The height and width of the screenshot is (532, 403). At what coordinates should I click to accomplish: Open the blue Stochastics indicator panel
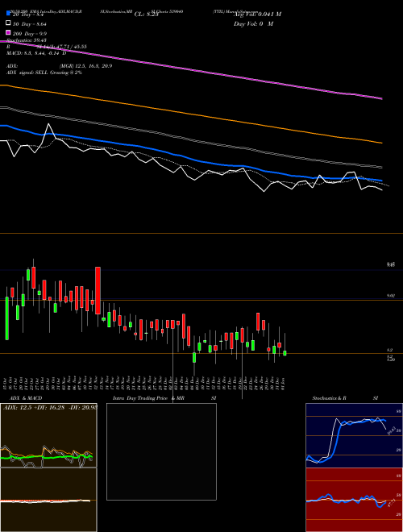354,435
